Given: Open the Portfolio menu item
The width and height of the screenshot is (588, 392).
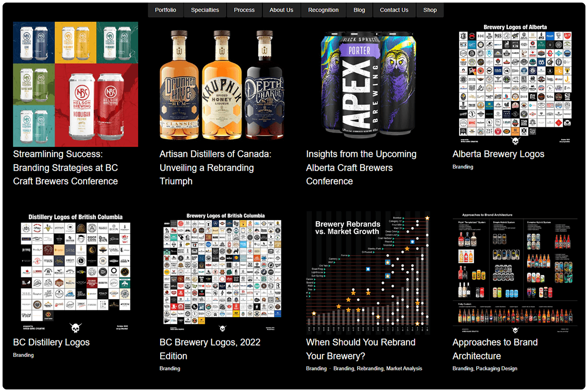Looking at the screenshot, I should [x=165, y=10].
